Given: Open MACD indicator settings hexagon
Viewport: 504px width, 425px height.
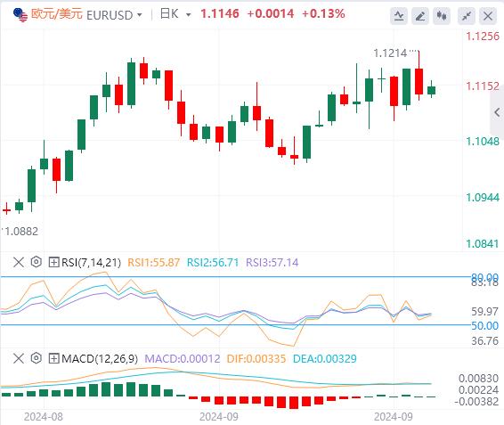Looking at the screenshot, I should coord(37,358).
